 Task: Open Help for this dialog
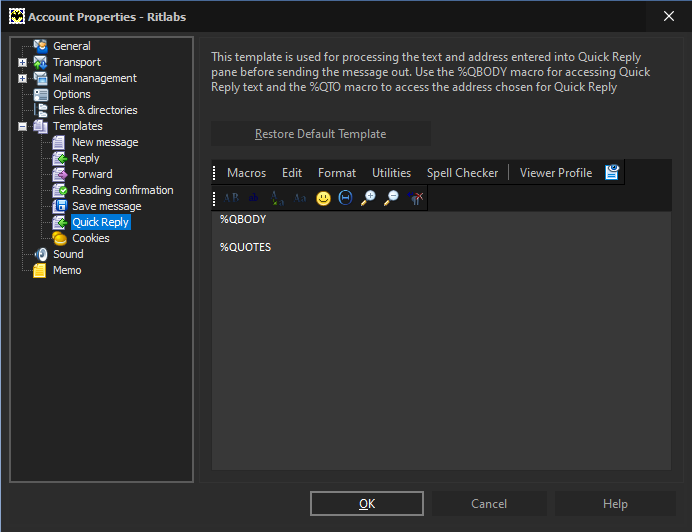tap(615, 503)
